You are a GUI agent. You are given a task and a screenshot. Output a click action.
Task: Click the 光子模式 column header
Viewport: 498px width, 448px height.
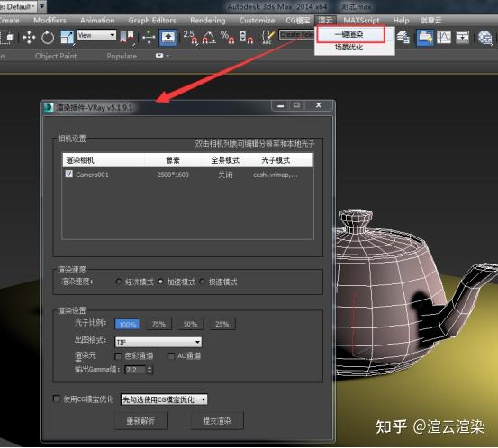click(276, 160)
